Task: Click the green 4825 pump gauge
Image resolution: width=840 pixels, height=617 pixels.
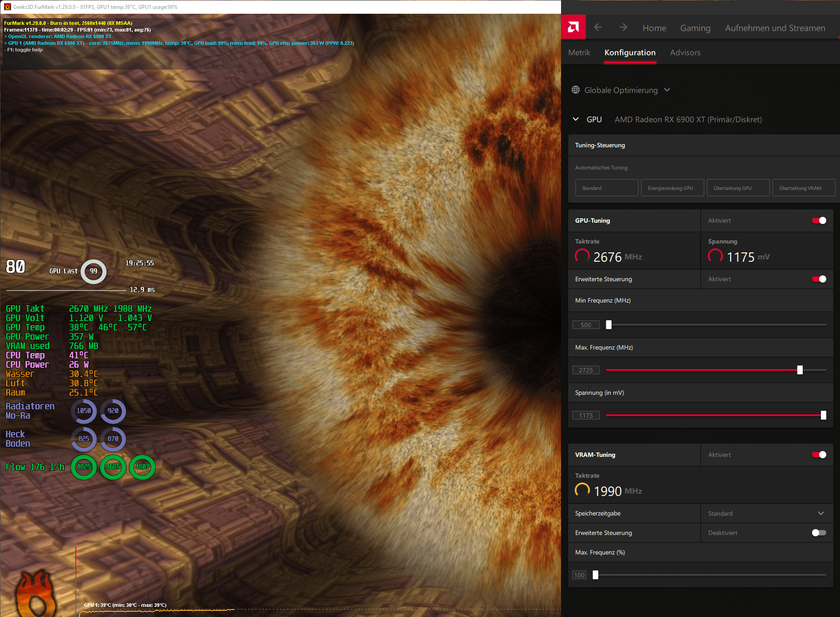Action: 84,467
